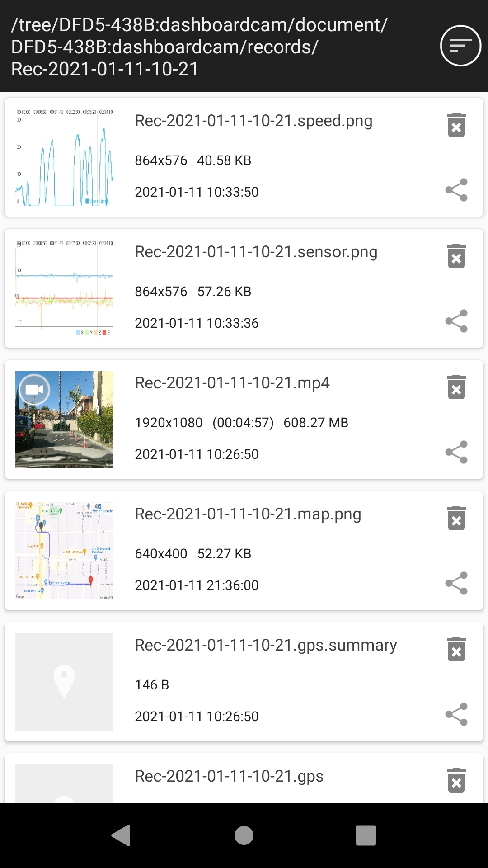Delete the Rec-2021-01-11-10-21.gps file
The width and height of the screenshot is (488, 868).
pyautogui.click(x=456, y=780)
